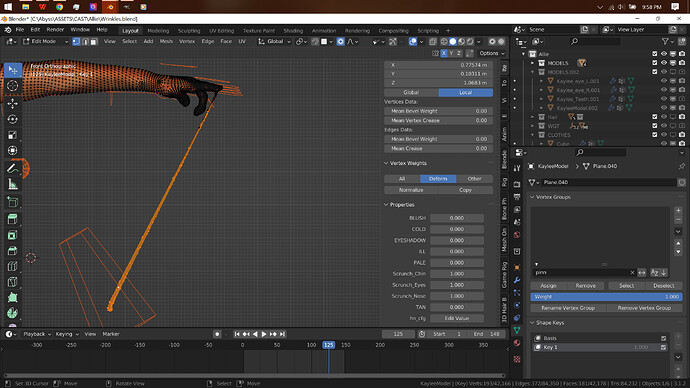
Task: Adjust the vertex group Weight slider
Action: [x=606, y=297]
